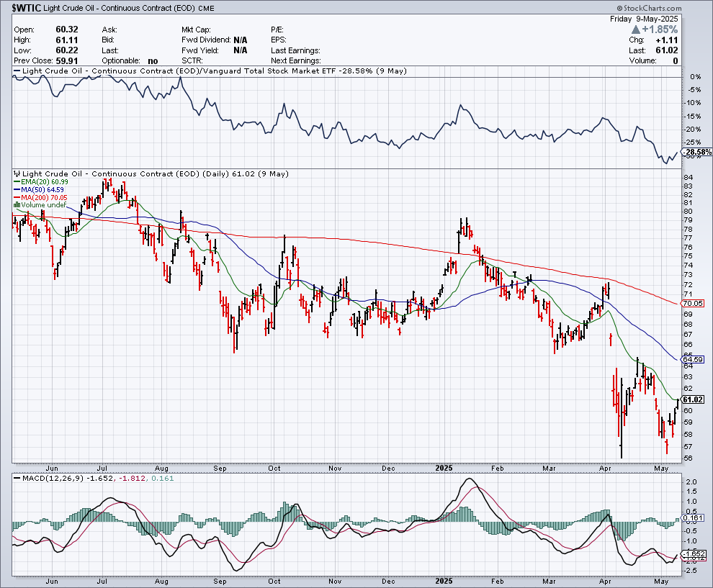
Task: Click the '56' price level on the axis
Action: pyautogui.click(x=688, y=458)
